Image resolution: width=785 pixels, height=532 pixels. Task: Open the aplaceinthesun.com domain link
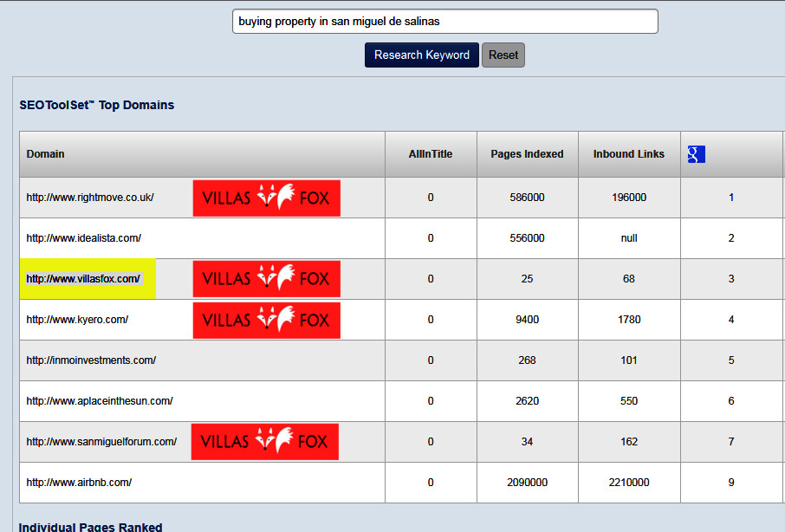click(x=100, y=401)
